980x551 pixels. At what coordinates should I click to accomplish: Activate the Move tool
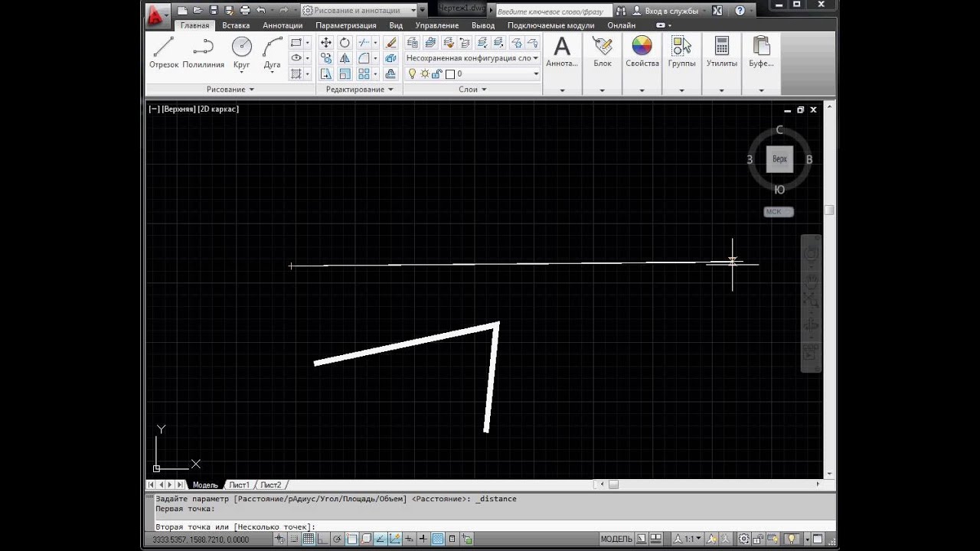[326, 43]
